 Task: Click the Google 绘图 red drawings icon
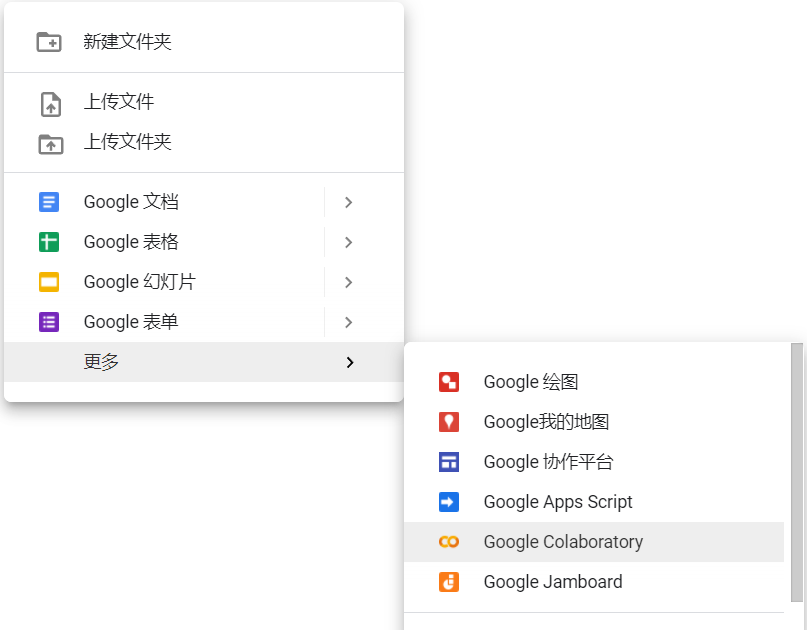click(450, 382)
